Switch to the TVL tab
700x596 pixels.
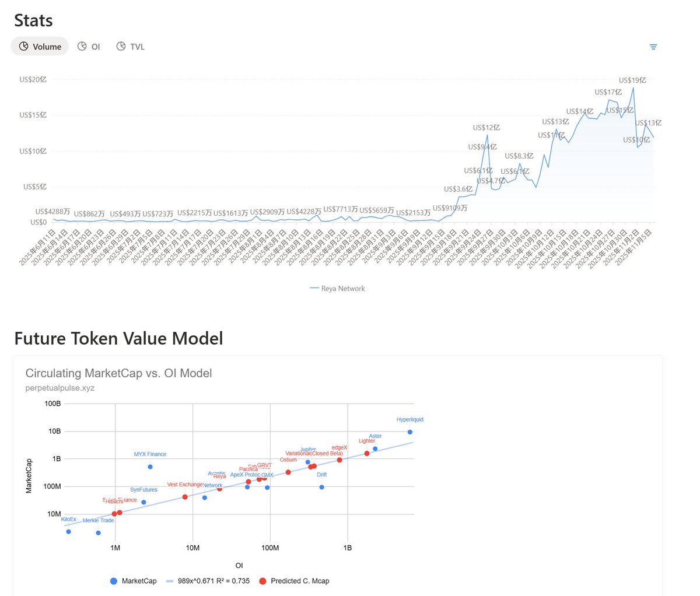[137, 47]
